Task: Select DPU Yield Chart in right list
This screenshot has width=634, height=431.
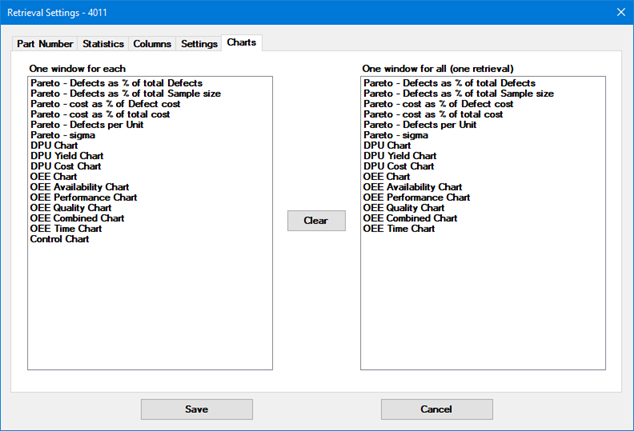Action: click(x=399, y=156)
